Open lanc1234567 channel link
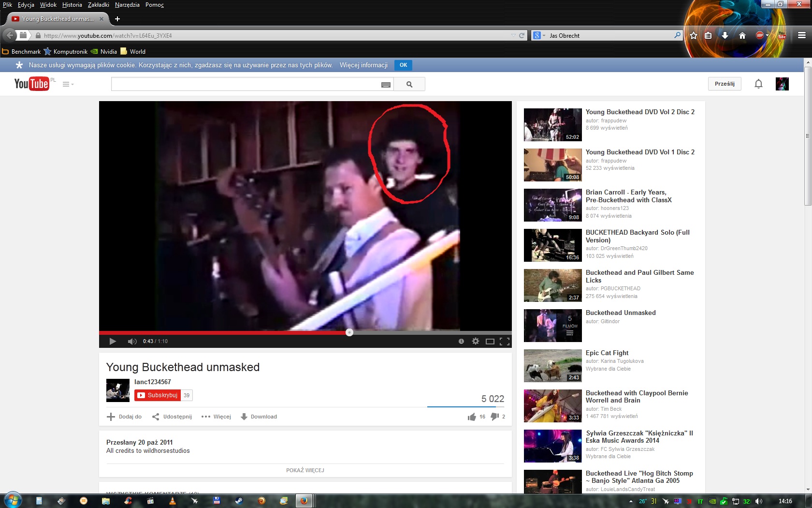 [153, 382]
